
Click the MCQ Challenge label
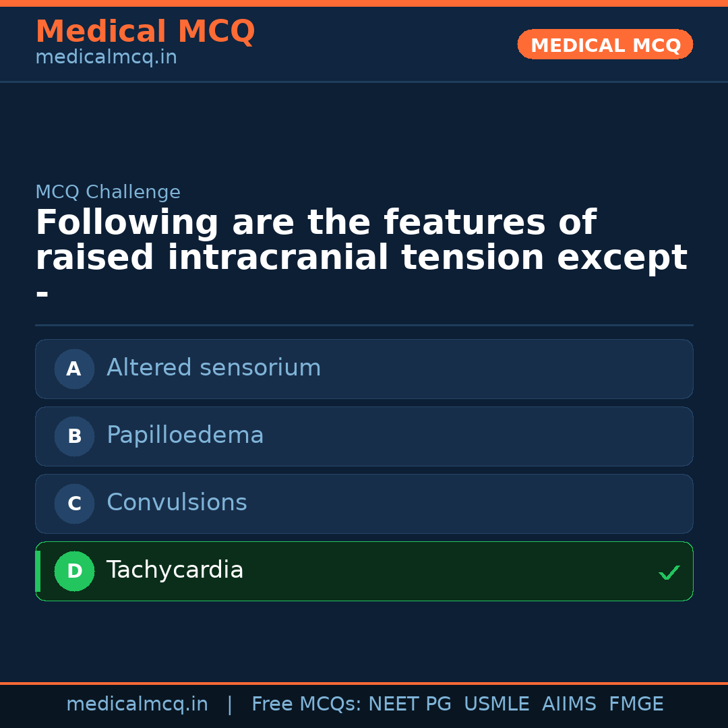pos(108,192)
